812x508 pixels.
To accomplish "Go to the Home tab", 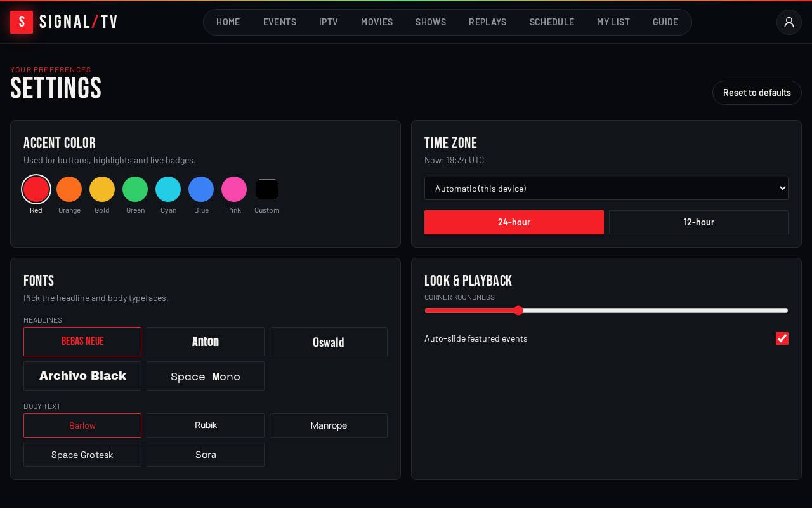I will pos(228,22).
